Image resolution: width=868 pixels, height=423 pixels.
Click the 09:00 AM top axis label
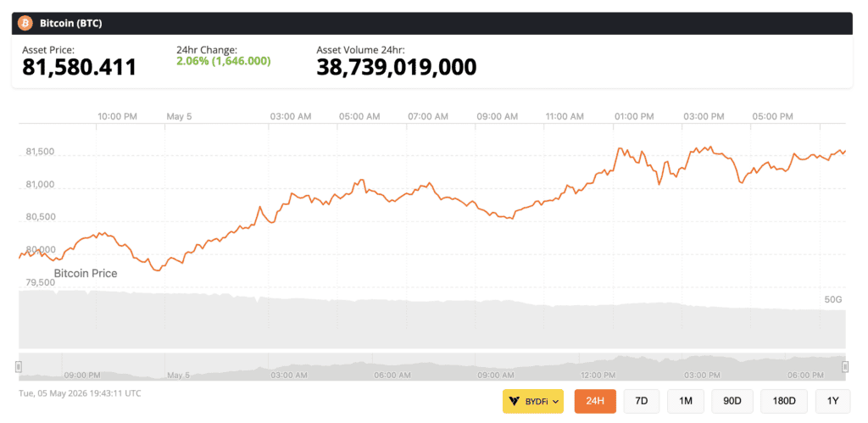(x=497, y=116)
